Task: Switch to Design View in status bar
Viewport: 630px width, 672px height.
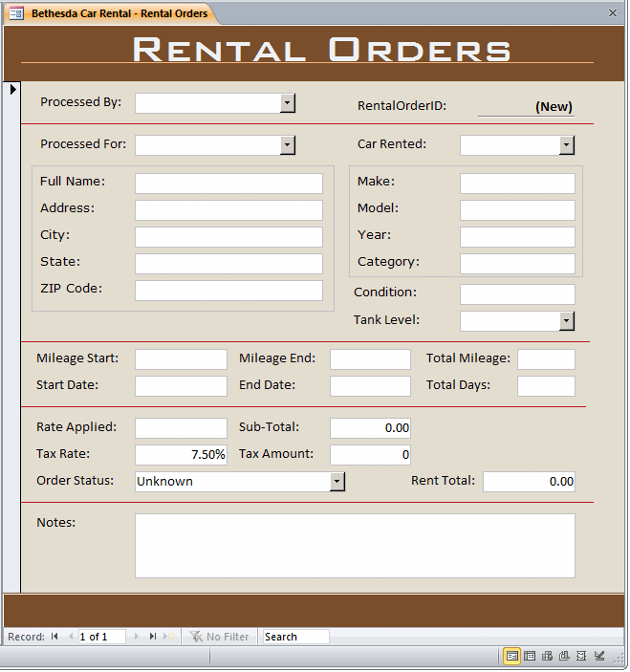Action: click(x=599, y=656)
